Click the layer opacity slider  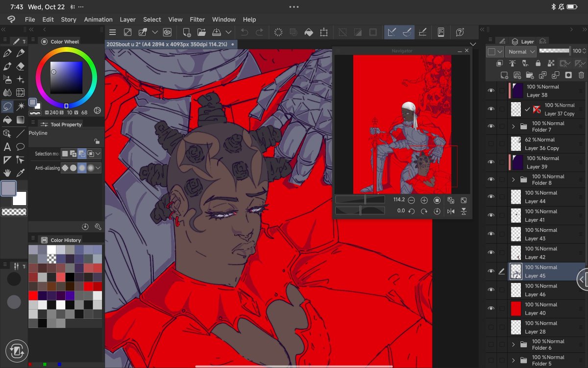[x=555, y=51]
